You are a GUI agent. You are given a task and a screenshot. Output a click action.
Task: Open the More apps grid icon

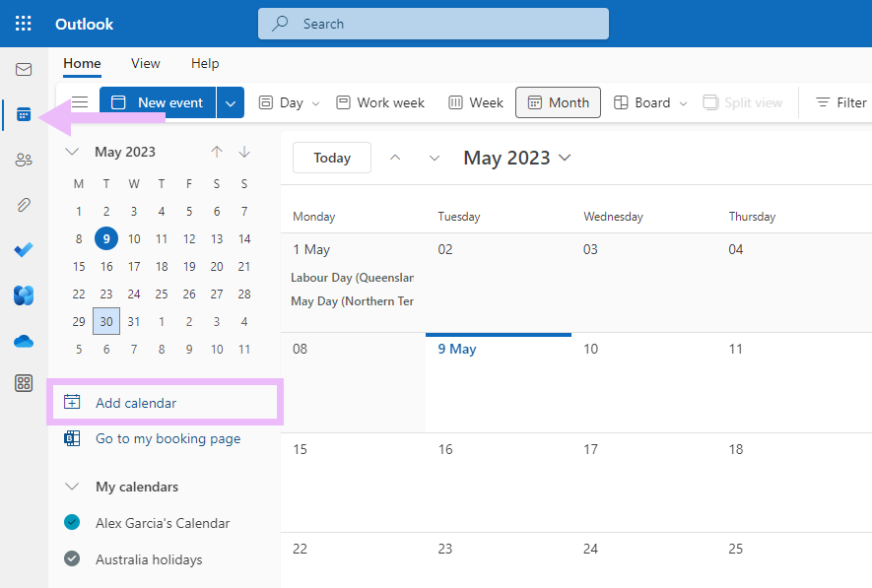[x=24, y=383]
